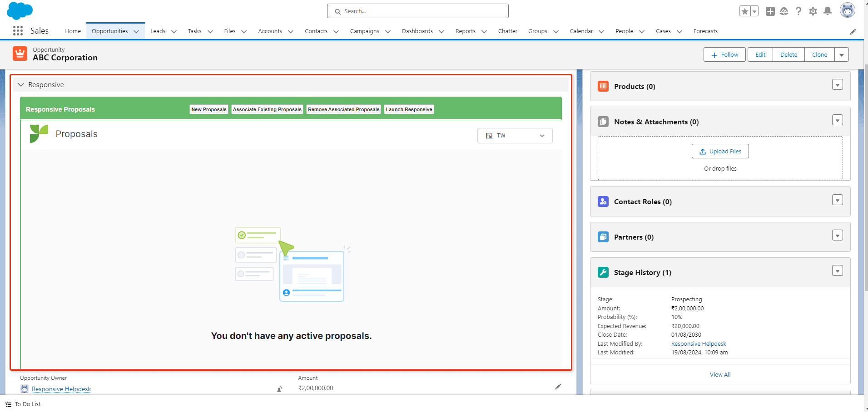
Task: Clone this opportunity
Action: 820,55
